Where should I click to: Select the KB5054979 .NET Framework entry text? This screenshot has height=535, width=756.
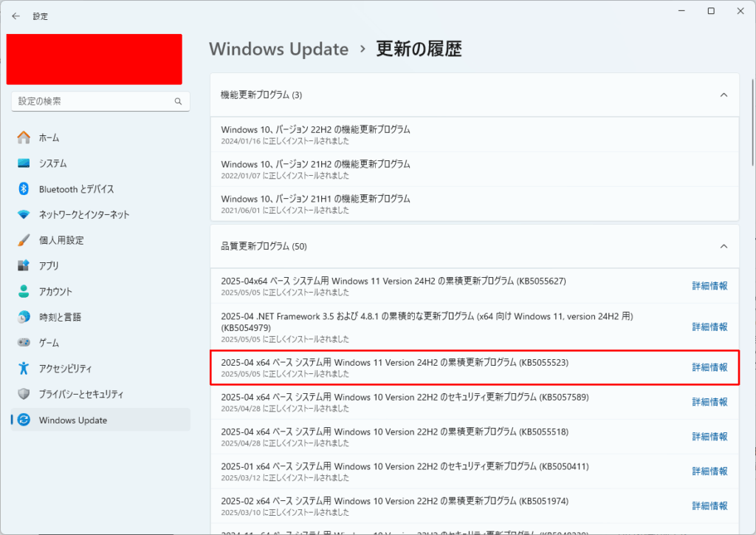427,321
